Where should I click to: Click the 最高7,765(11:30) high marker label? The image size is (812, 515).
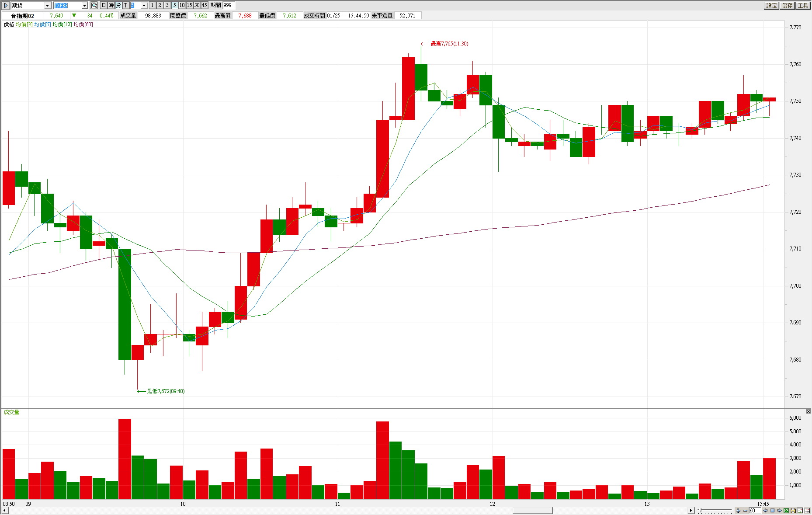pos(449,44)
